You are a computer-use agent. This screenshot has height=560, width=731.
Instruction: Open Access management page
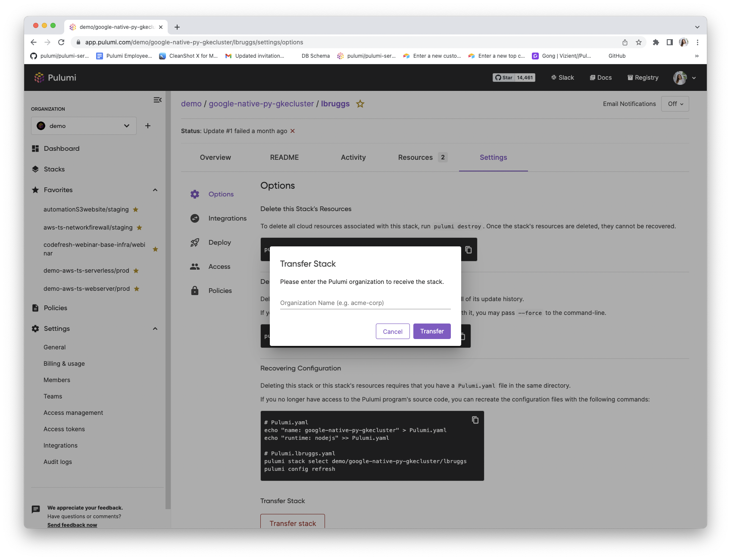tap(73, 413)
